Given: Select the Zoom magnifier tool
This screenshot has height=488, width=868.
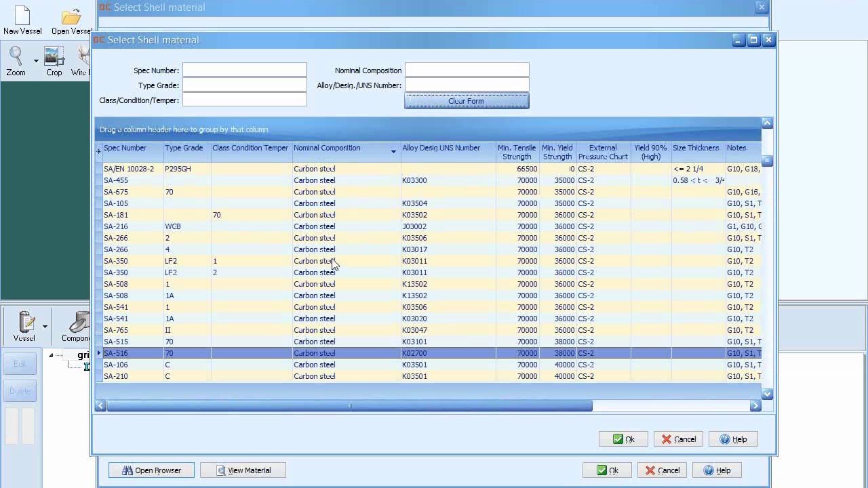Looking at the screenshot, I should pyautogui.click(x=16, y=56).
